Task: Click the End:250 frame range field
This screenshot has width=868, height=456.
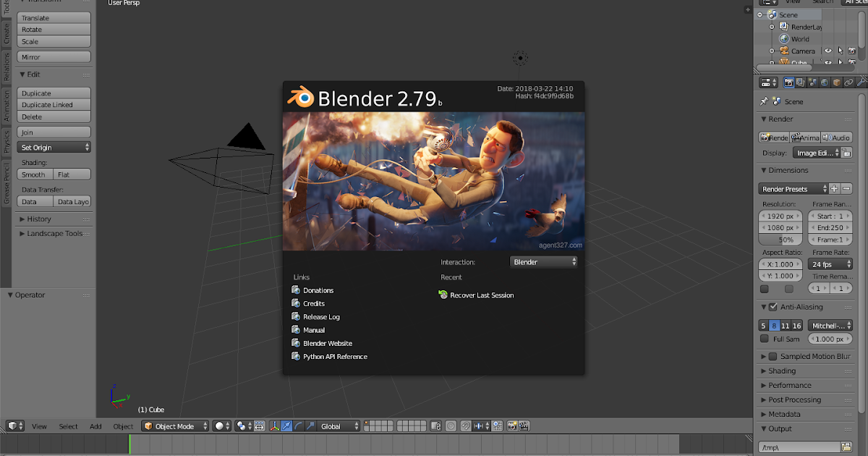Action: tap(830, 228)
